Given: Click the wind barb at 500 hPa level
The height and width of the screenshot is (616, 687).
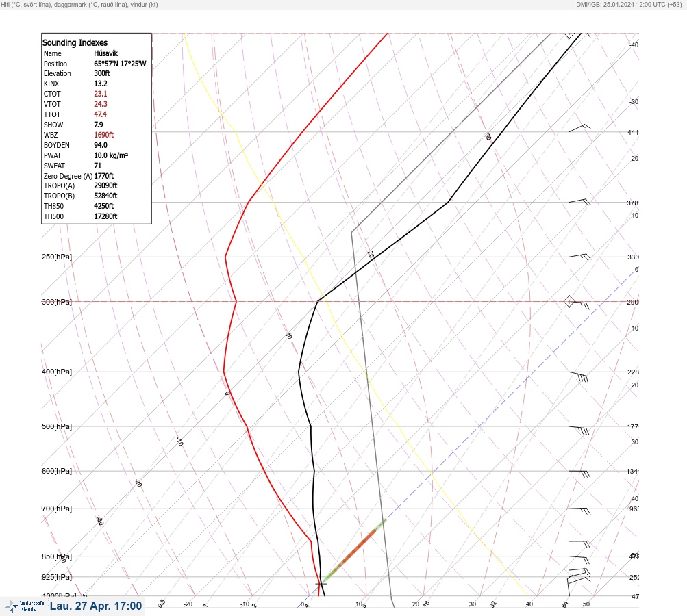Looking at the screenshot, I should (579, 430).
